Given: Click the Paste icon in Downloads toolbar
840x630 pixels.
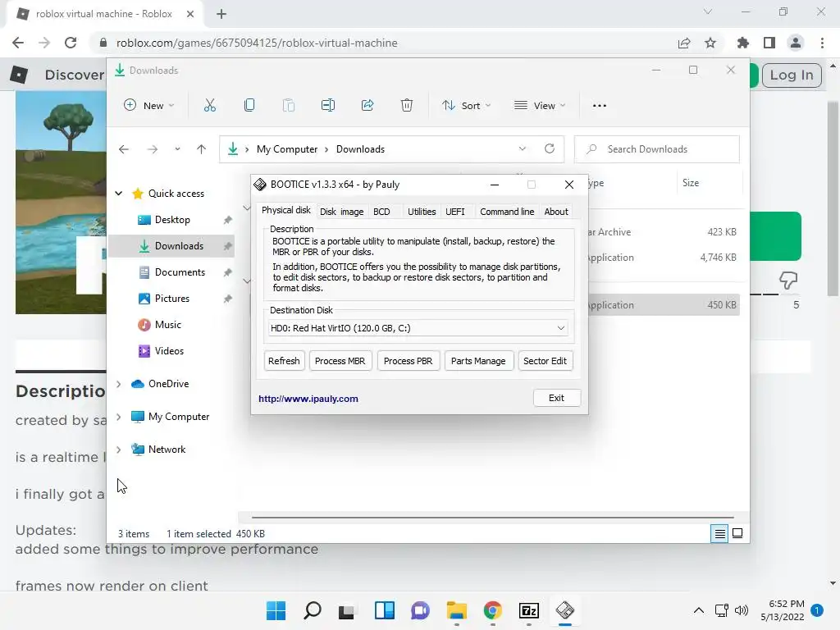Looking at the screenshot, I should [x=288, y=106].
